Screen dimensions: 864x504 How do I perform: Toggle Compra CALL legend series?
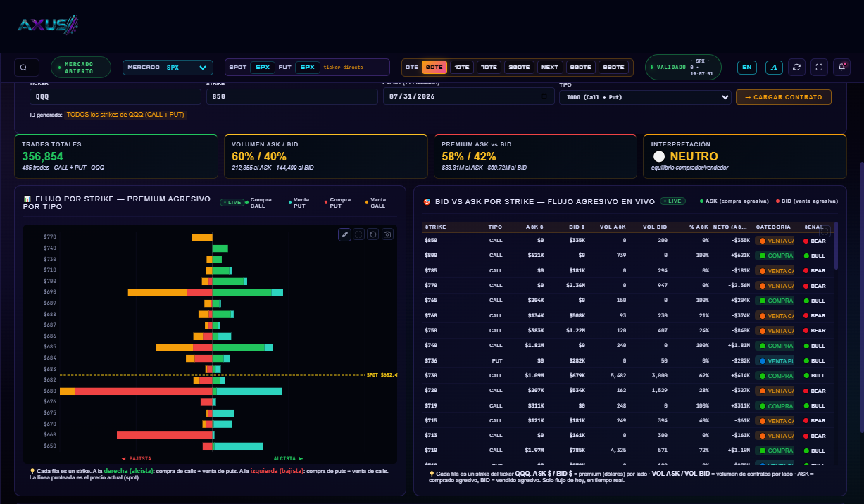[x=259, y=203]
